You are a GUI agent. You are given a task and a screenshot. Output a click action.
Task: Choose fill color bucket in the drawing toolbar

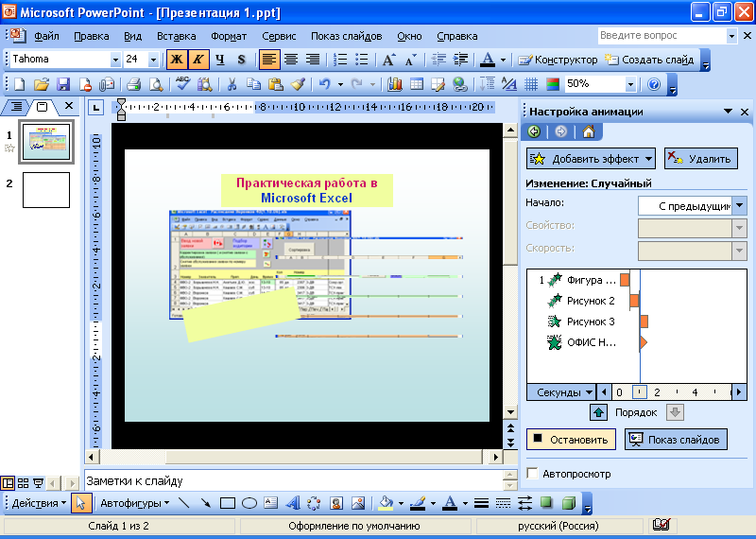386,503
